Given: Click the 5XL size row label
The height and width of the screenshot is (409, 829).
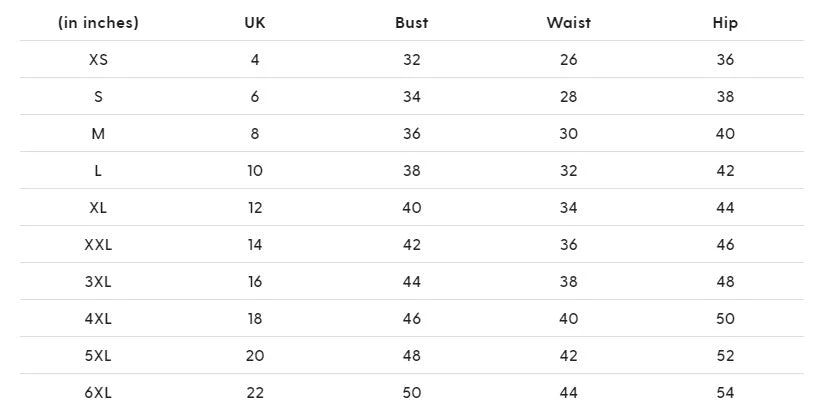Looking at the screenshot, I should [98, 356].
